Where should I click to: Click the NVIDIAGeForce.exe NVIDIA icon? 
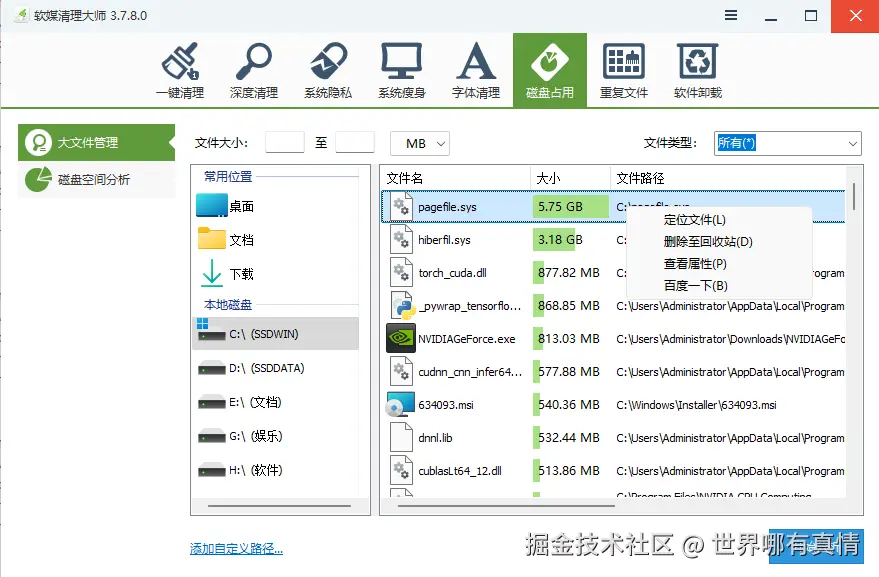coord(401,338)
